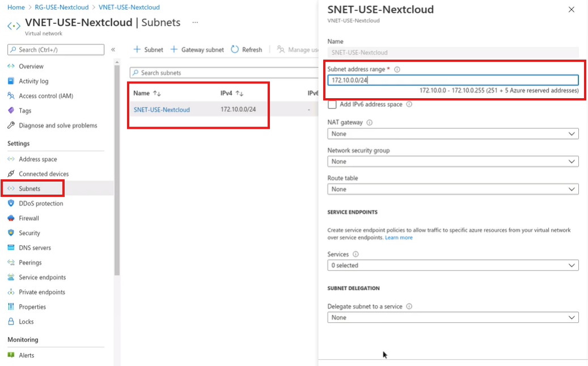Click Manage users toolbar button
Screen dimensions: 588x366
[x=297, y=49]
